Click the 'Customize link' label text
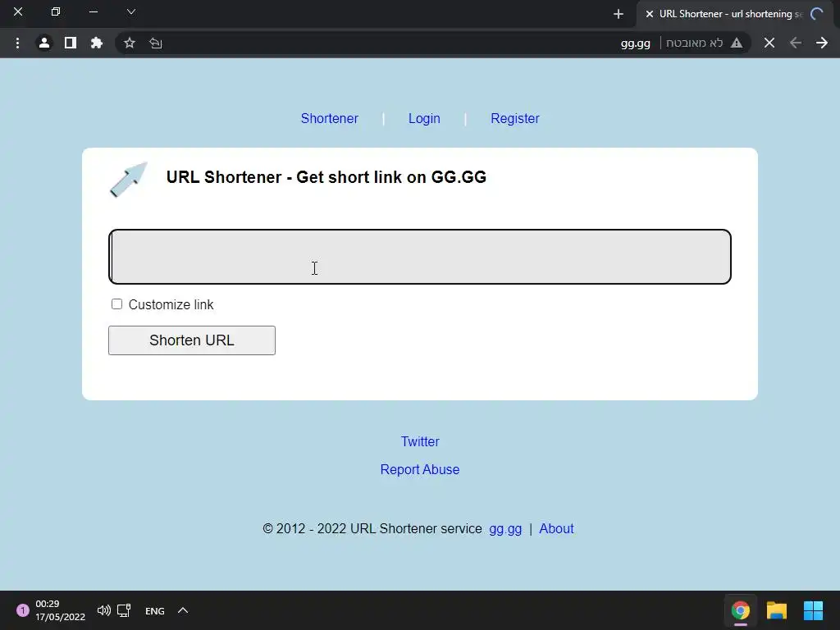This screenshot has height=630, width=840. (x=171, y=305)
